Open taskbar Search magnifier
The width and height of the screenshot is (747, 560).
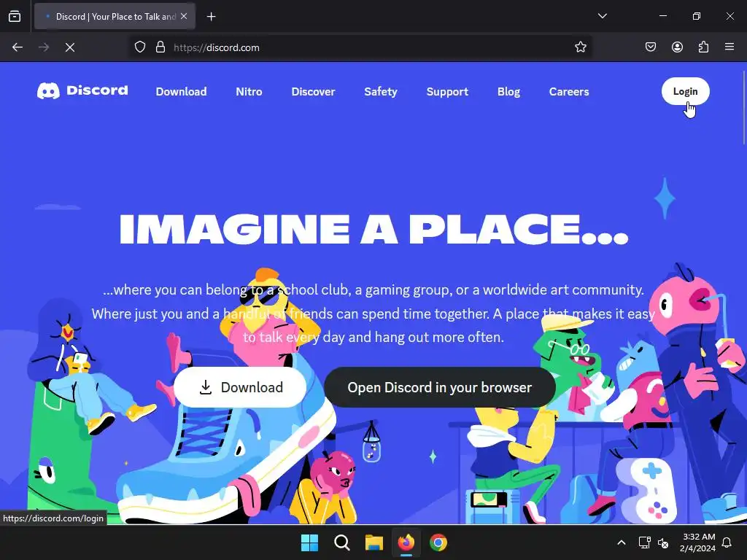pyautogui.click(x=341, y=542)
